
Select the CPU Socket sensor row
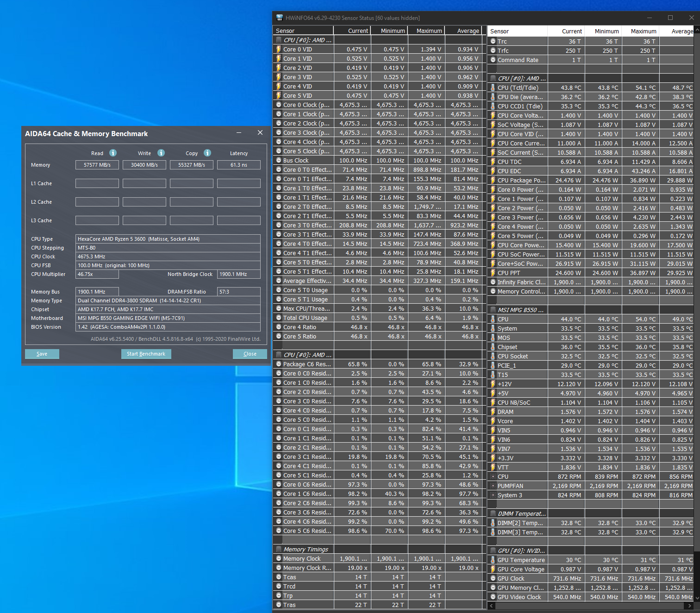click(591, 356)
